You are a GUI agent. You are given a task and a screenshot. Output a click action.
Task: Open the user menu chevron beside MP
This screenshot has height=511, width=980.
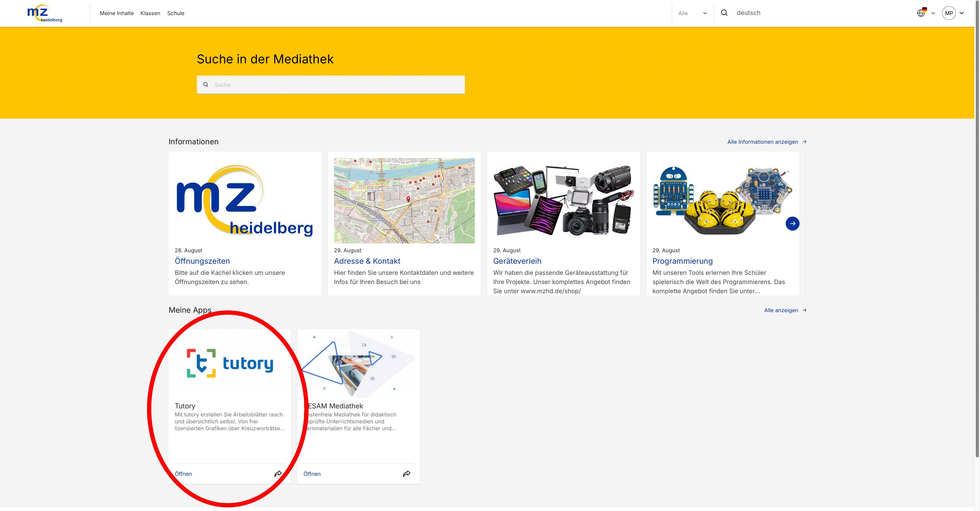(x=961, y=13)
